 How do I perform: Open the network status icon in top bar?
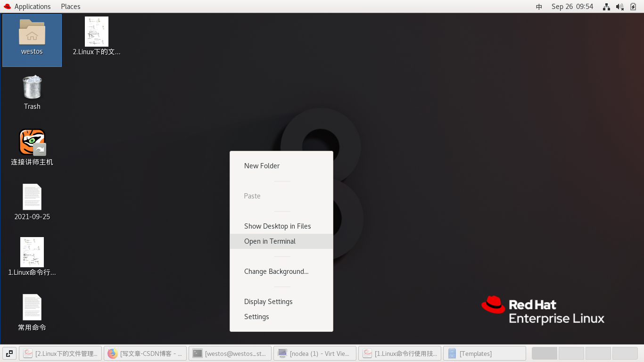606,7
